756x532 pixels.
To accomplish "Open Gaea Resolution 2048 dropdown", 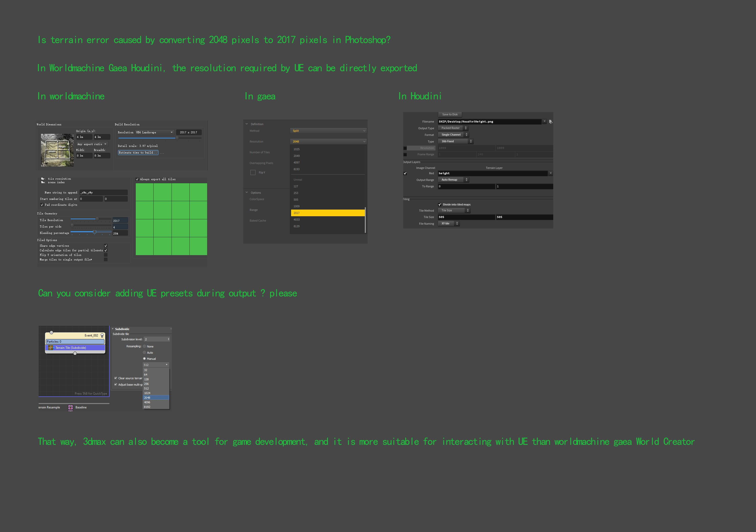I will [x=328, y=142].
